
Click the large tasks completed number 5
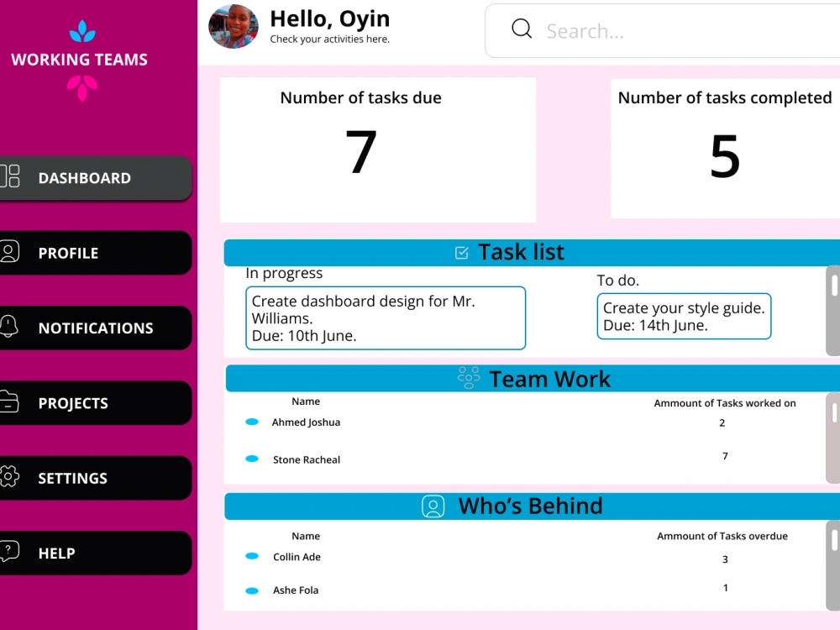pyautogui.click(x=725, y=156)
